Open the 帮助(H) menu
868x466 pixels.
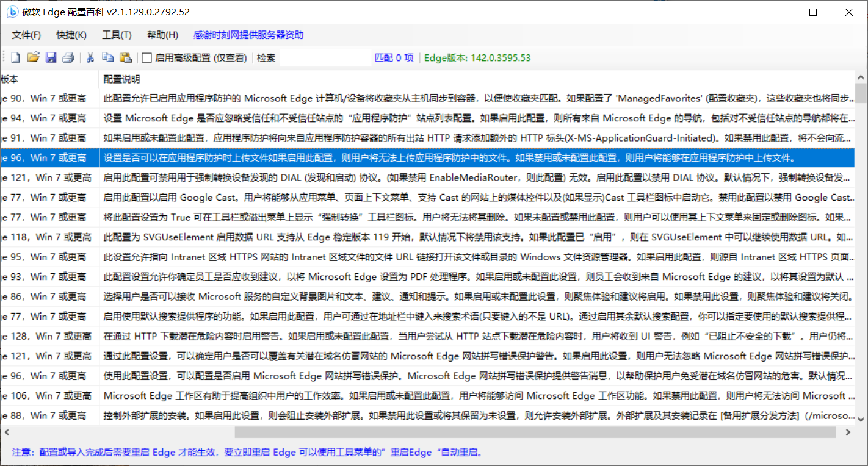point(162,35)
